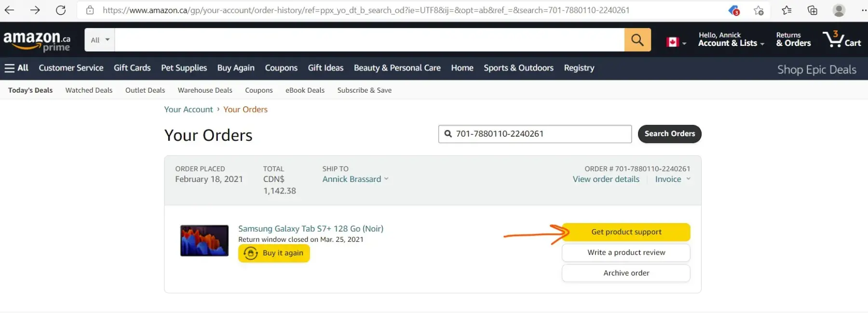Open Gift Cards in nav bar
This screenshot has width=868, height=319.
(x=132, y=68)
